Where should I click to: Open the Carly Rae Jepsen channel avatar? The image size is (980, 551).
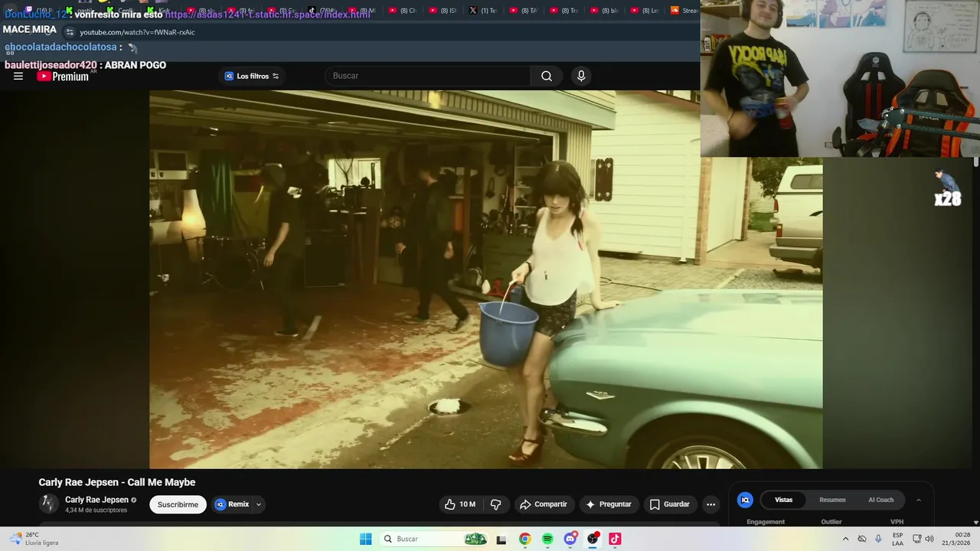[x=49, y=504]
